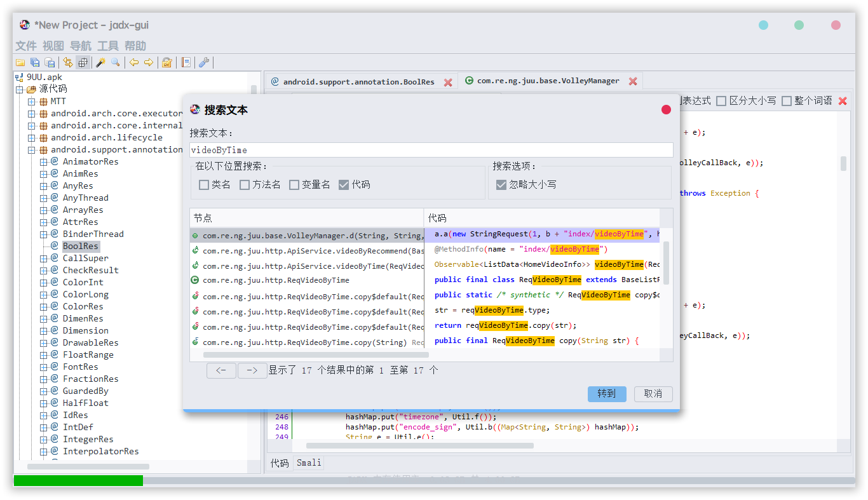Viewport: 868px width, 500px height.
Task: Expand the CallSuper class node
Action: (44, 259)
